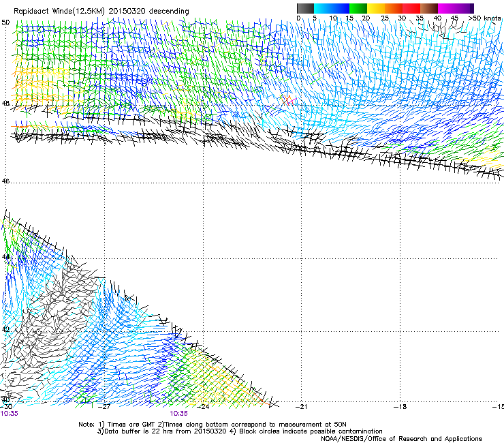Screen dimensions: 504x443
Task: Click the cyan-blue 5-15 knots legend band
Action: click(332, 8)
